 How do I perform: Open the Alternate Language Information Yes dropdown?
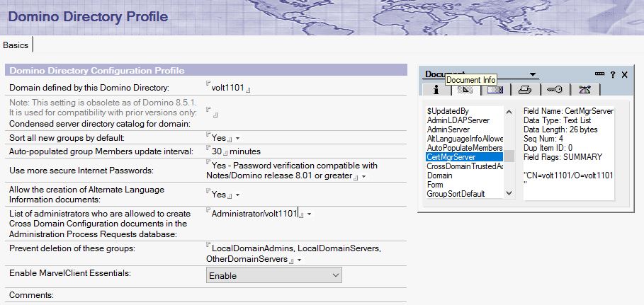238,195
